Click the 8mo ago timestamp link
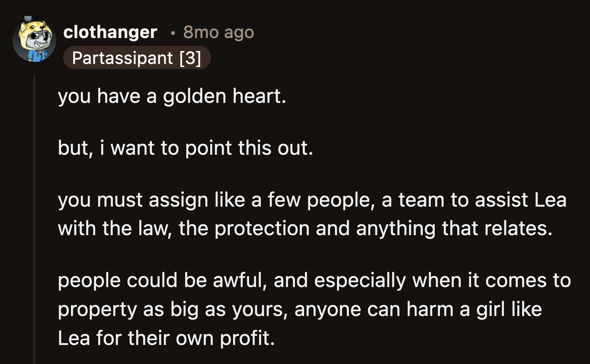The height and width of the screenshot is (364, 590). click(x=218, y=32)
